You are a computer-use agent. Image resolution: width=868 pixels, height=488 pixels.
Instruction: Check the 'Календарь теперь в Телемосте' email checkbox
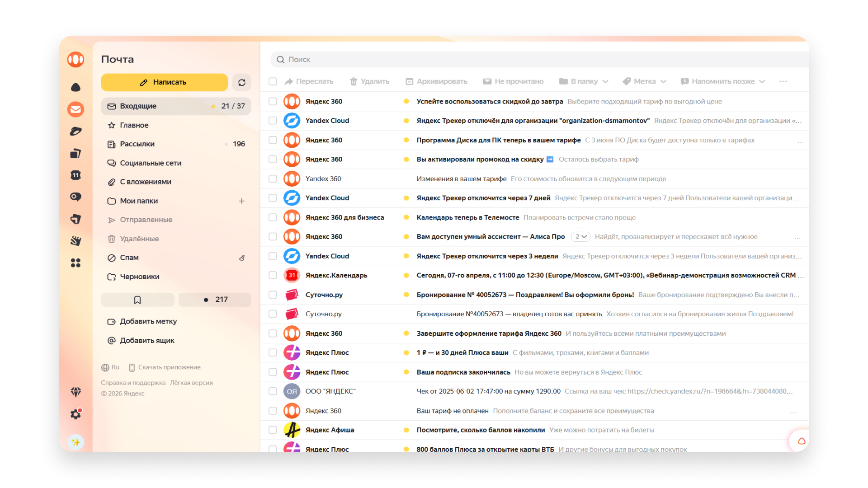click(x=273, y=217)
